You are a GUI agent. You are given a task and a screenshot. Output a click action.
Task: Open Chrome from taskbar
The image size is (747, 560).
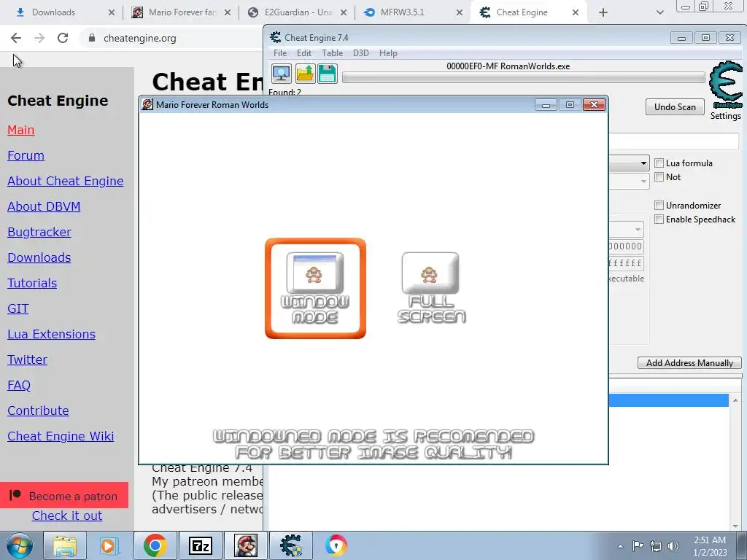coord(155,545)
